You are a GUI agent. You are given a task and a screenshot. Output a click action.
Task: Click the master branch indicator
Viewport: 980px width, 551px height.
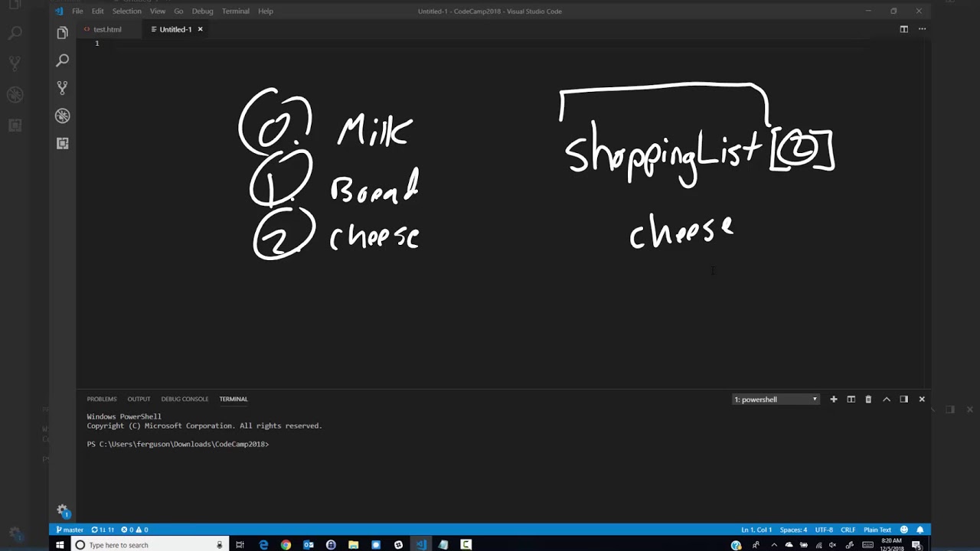[x=70, y=530]
